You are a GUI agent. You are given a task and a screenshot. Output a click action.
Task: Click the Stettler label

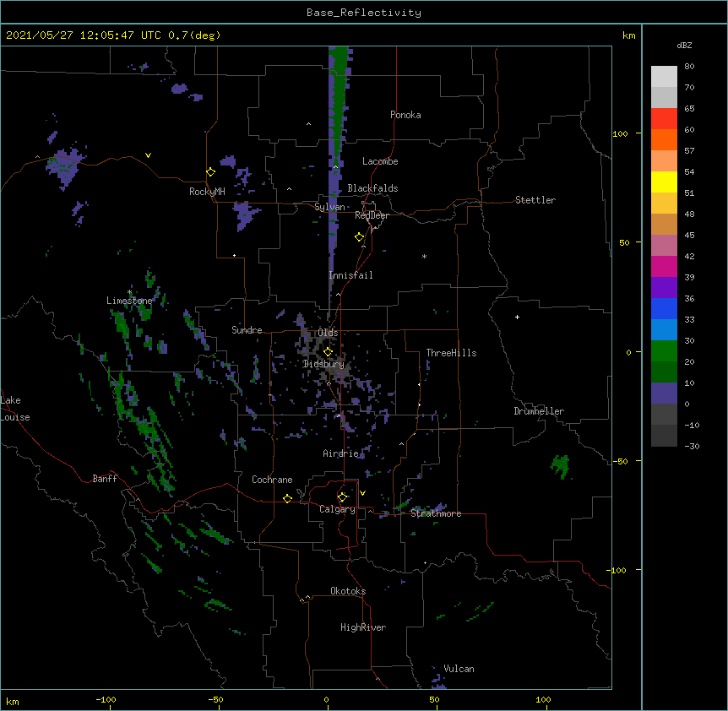pos(535,200)
